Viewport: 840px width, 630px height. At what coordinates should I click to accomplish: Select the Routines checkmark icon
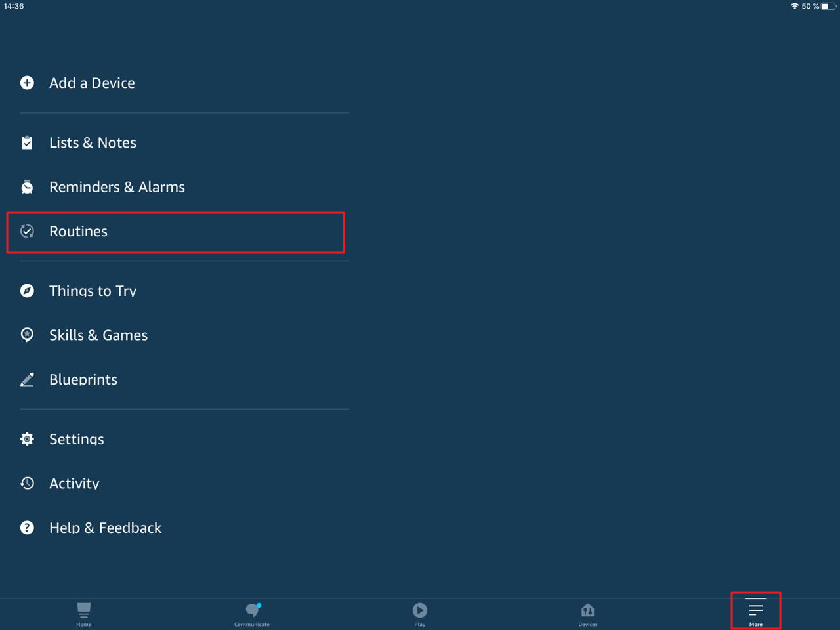click(x=27, y=231)
